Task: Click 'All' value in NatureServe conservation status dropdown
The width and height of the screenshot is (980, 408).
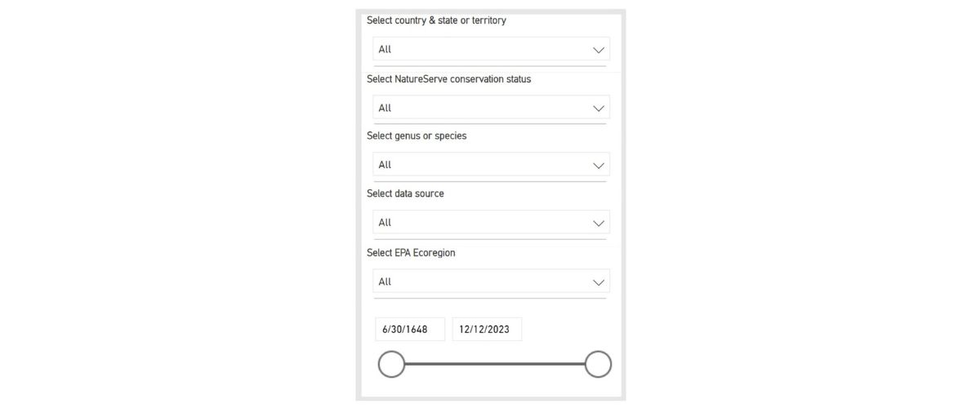Action: [385, 109]
